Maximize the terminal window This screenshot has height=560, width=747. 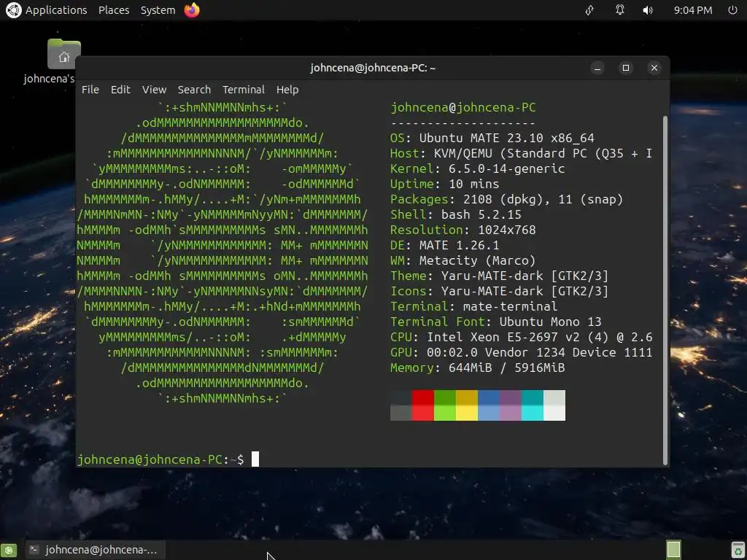tap(625, 68)
